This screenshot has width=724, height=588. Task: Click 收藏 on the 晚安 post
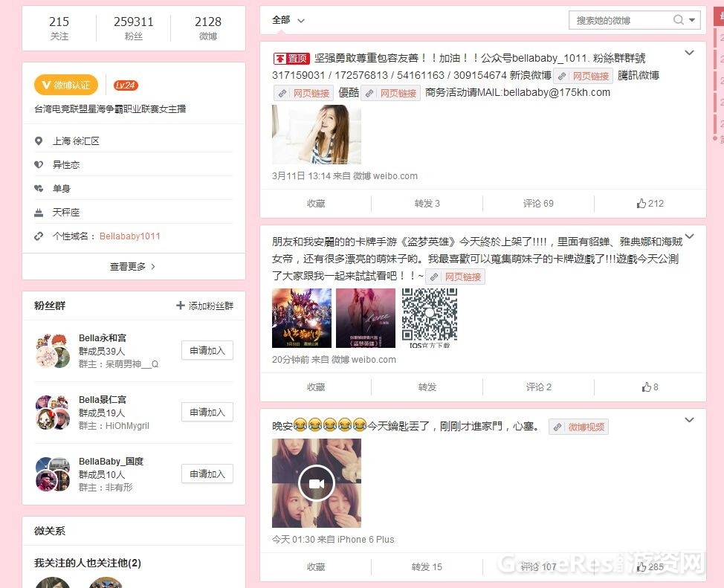pos(316,566)
